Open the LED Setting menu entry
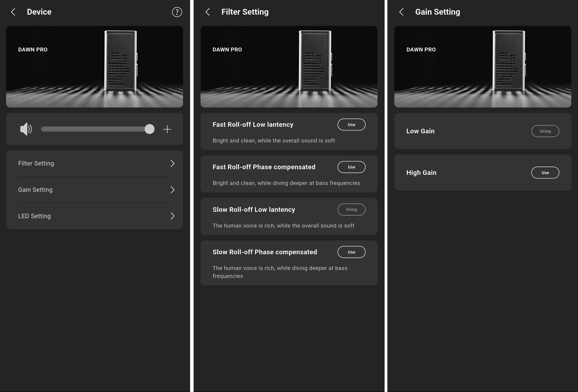The image size is (578, 392). click(x=35, y=216)
